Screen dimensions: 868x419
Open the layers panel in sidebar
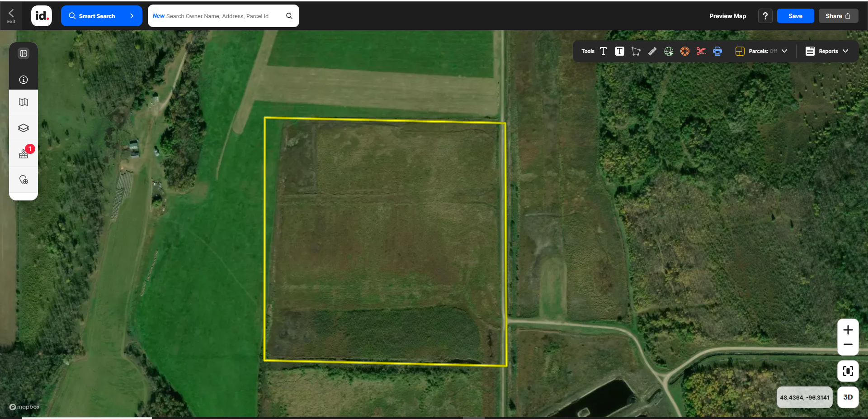point(24,128)
